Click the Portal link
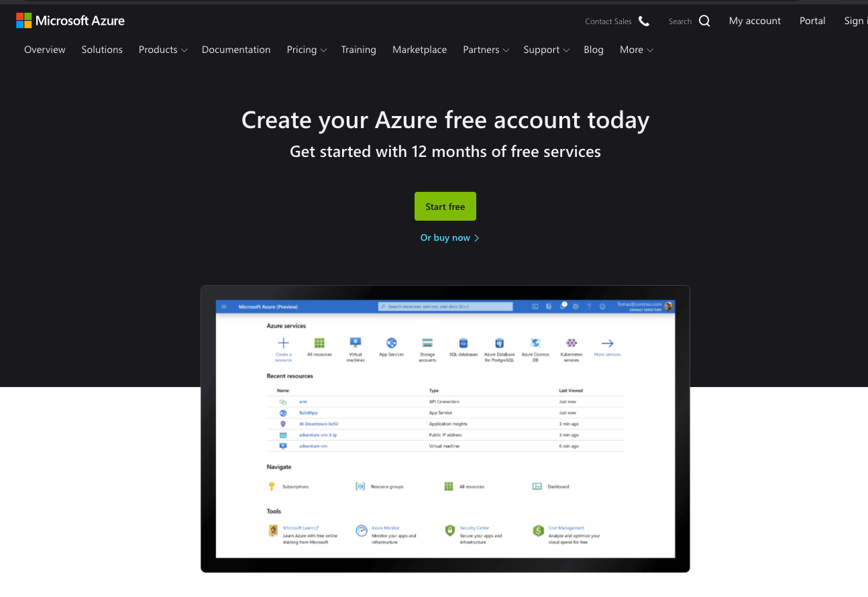The image size is (868, 597). point(812,21)
